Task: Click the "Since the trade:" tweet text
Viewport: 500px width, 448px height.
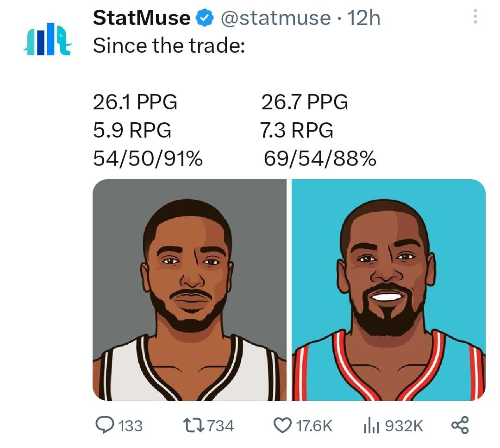Action: [169, 45]
